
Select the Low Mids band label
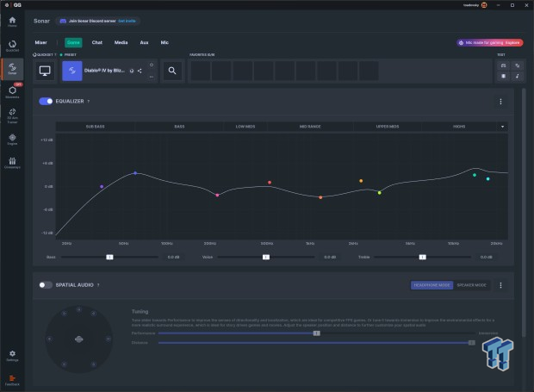click(245, 127)
